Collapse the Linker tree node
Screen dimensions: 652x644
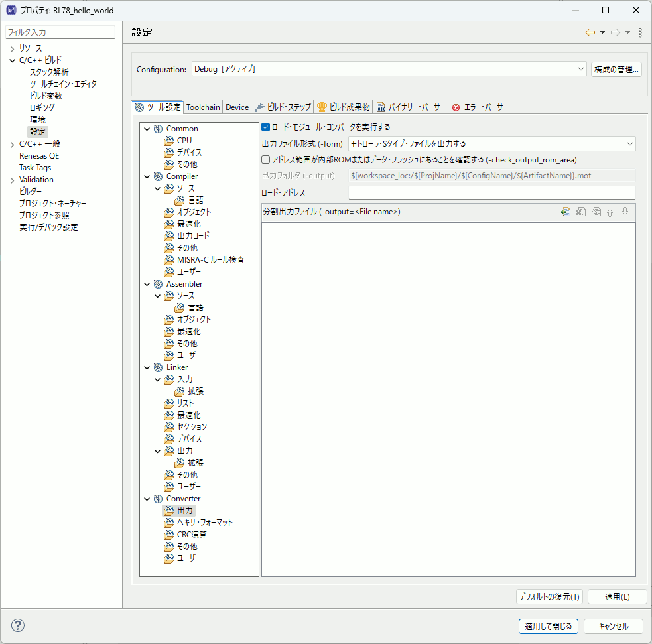147,367
